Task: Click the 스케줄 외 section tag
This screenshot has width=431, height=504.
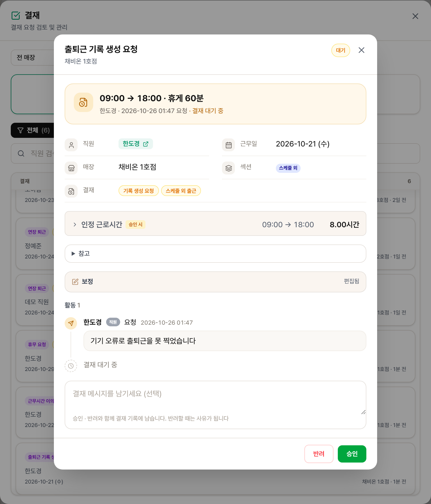Action: (288, 168)
